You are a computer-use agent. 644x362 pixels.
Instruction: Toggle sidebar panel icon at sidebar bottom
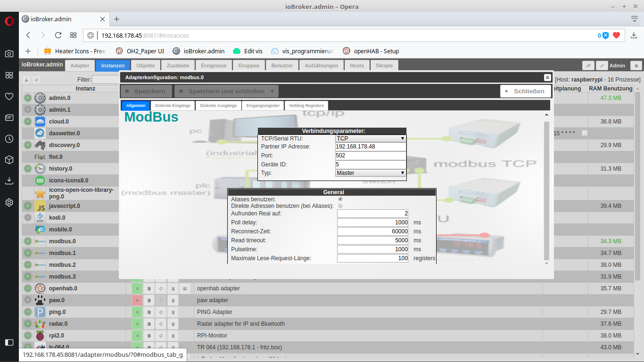pyautogui.click(x=9, y=342)
